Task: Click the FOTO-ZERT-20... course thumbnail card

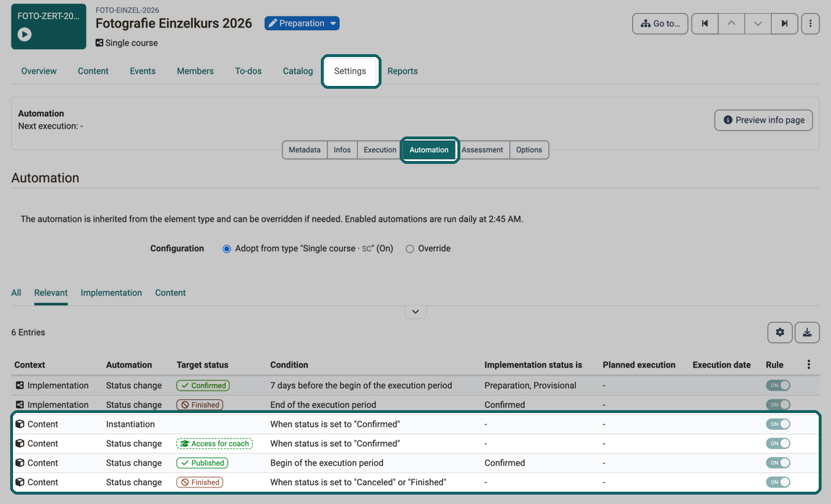Action: [48, 27]
